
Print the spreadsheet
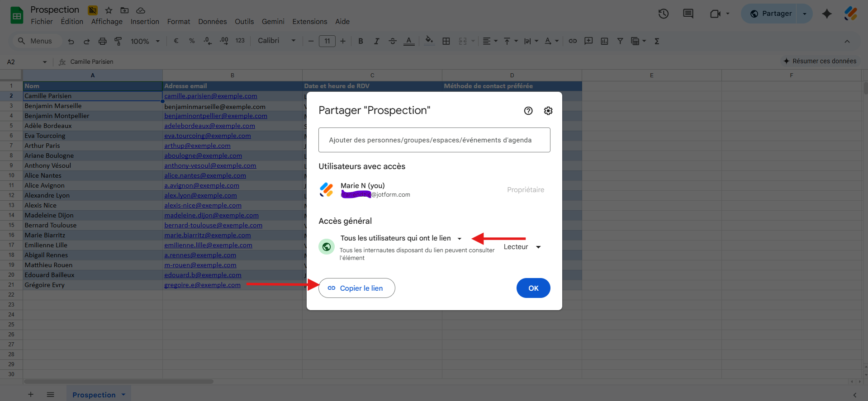103,41
